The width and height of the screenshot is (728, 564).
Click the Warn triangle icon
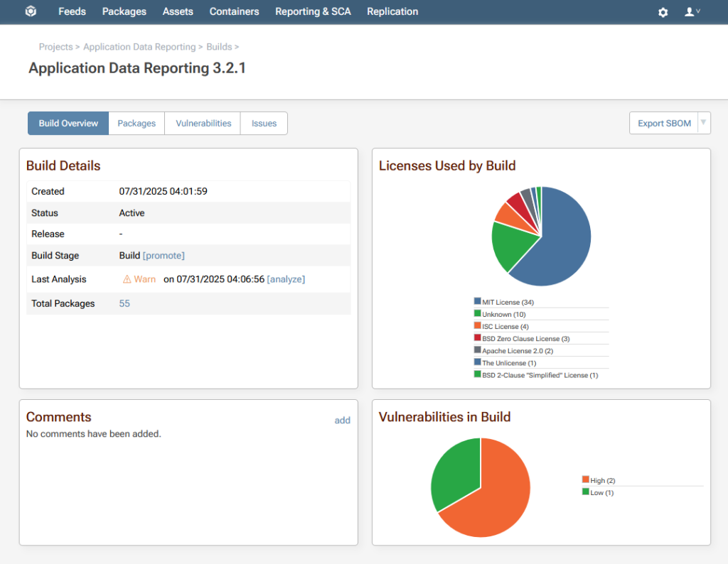pos(127,279)
